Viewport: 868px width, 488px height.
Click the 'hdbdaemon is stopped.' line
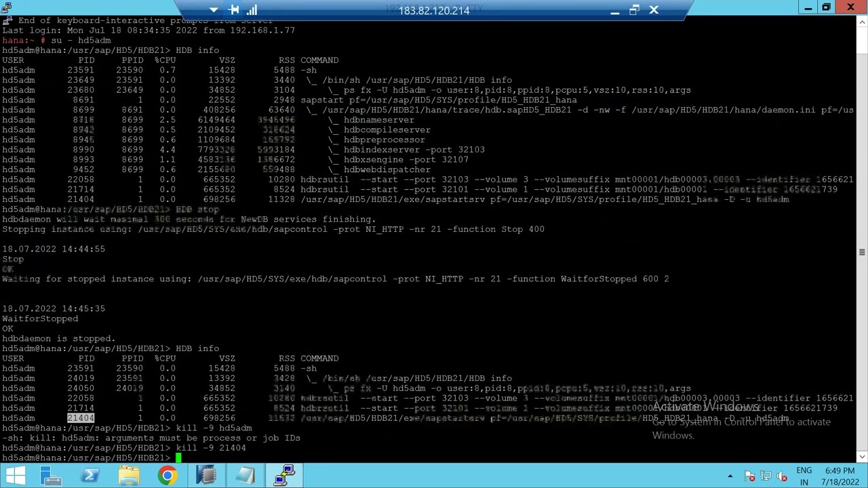[59, 338]
